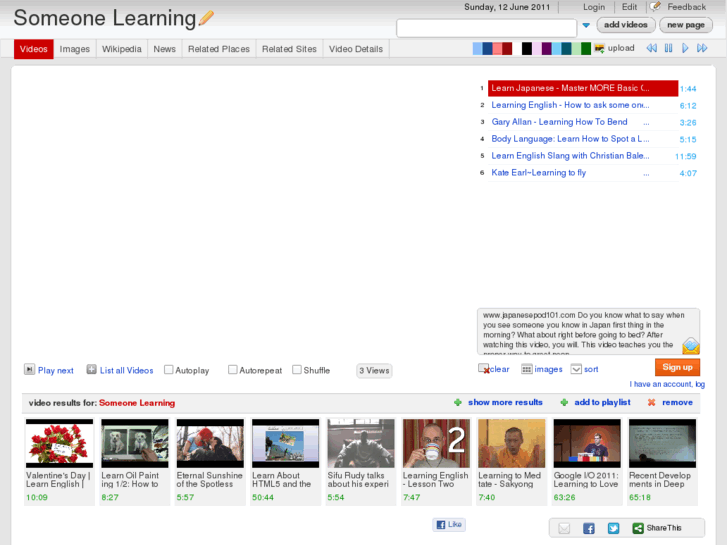Click the orange Sign up button
The image size is (727, 545).
click(x=677, y=367)
